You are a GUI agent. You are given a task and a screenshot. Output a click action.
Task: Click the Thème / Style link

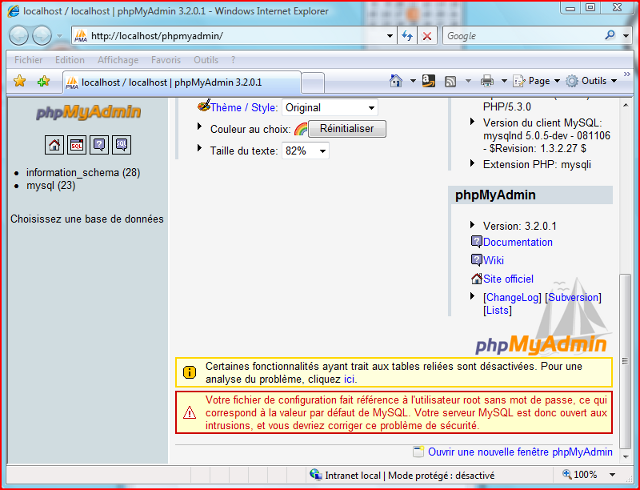244,108
